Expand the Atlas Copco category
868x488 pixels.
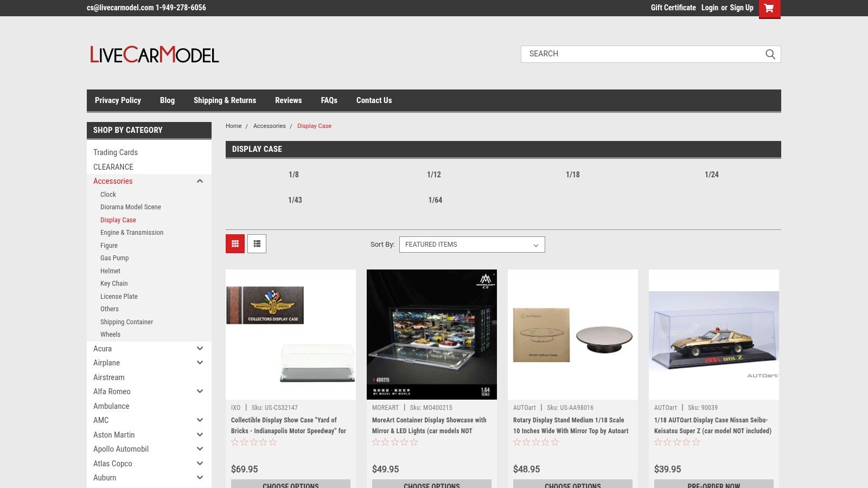click(x=200, y=464)
